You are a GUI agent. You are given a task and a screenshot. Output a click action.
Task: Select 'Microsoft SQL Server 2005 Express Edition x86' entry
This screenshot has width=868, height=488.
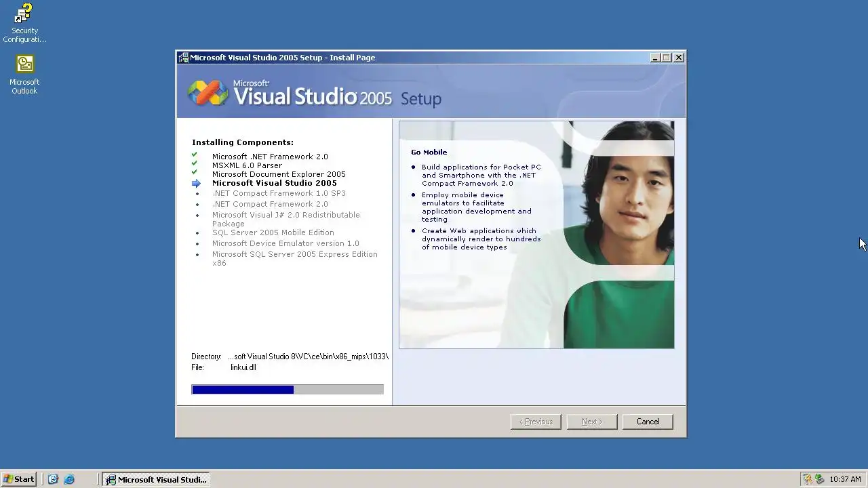(x=295, y=258)
